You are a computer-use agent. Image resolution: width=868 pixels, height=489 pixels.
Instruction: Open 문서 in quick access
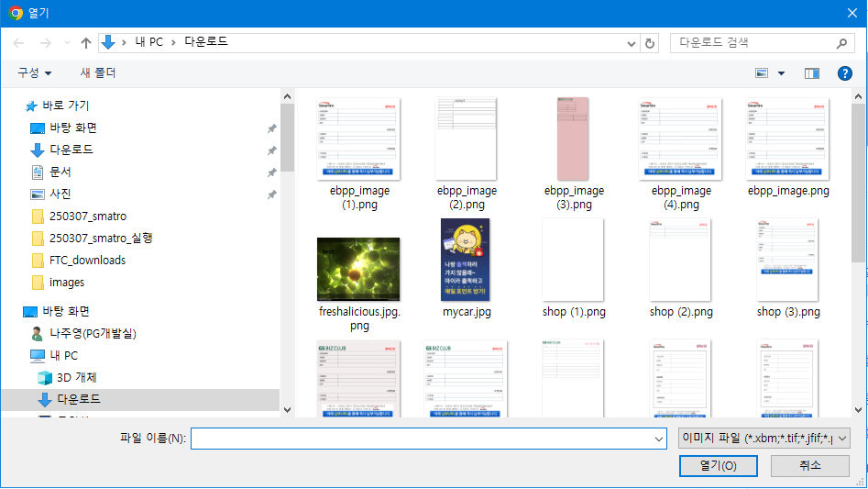(x=60, y=172)
